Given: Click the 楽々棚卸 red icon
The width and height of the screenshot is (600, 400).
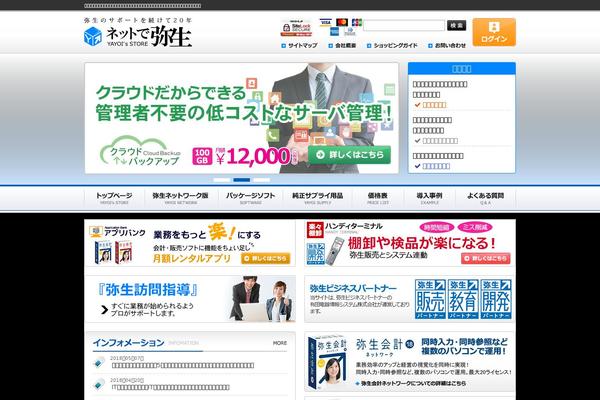Looking at the screenshot, I should pyautogui.click(x=315, y=230).
